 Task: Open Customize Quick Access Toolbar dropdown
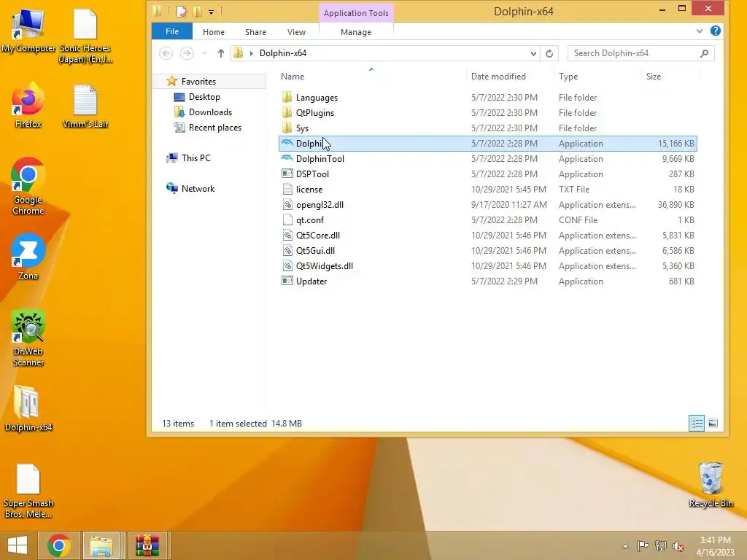(x=211, y=12)
